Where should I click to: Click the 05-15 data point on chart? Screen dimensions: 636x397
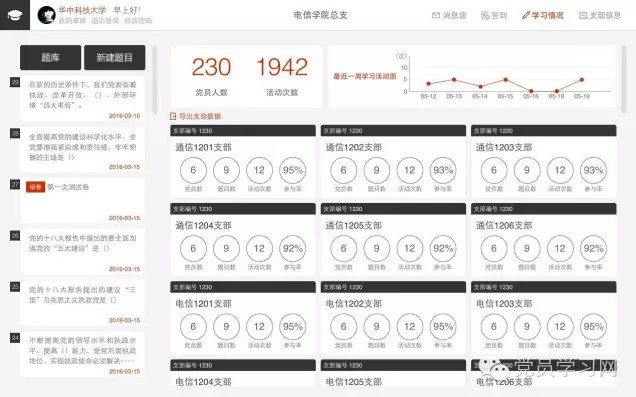505,80
